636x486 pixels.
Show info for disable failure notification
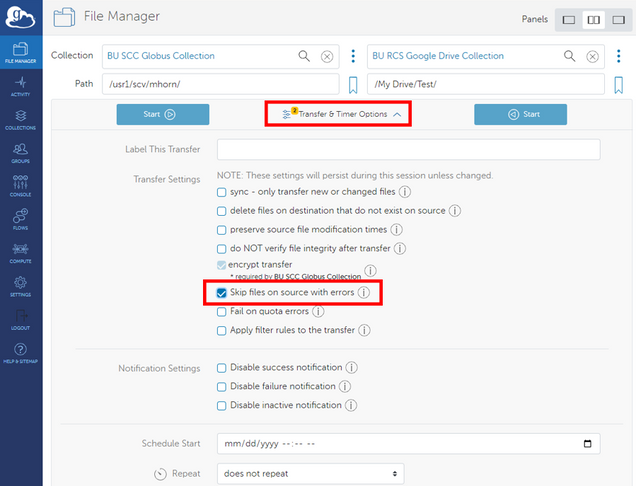coord(345,386)
